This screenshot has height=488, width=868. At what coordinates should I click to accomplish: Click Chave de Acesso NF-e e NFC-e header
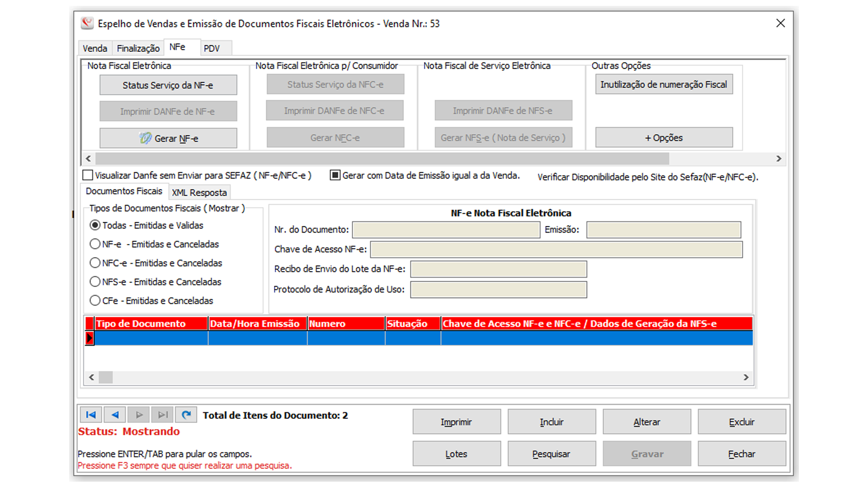coord(597,324)
